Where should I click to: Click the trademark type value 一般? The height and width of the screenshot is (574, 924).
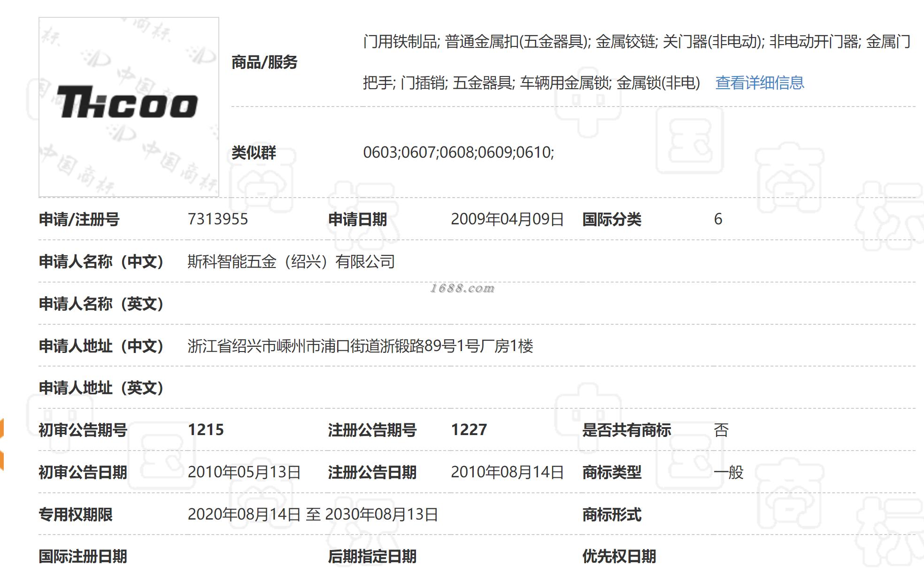[x=728, y=472]
